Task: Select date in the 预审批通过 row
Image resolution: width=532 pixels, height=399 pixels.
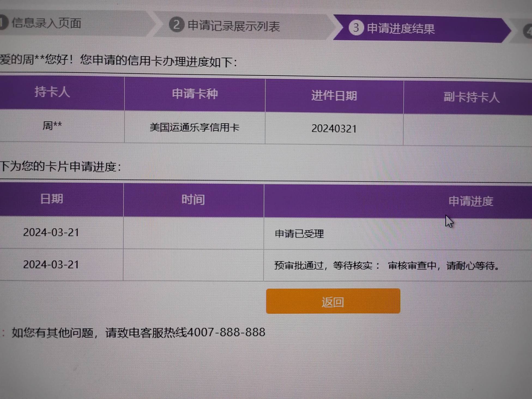Action: coord(51,265)
